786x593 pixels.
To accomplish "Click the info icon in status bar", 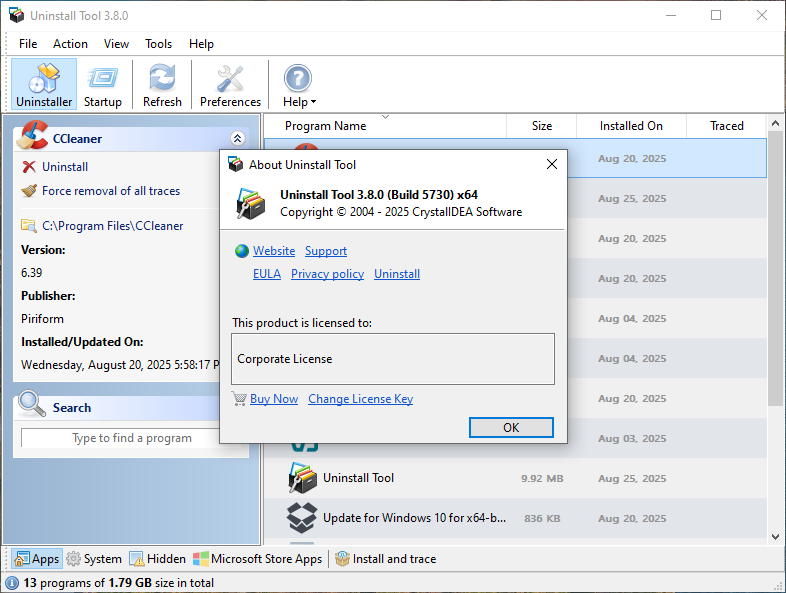I will pyautogui.click(x=12, y=583).
